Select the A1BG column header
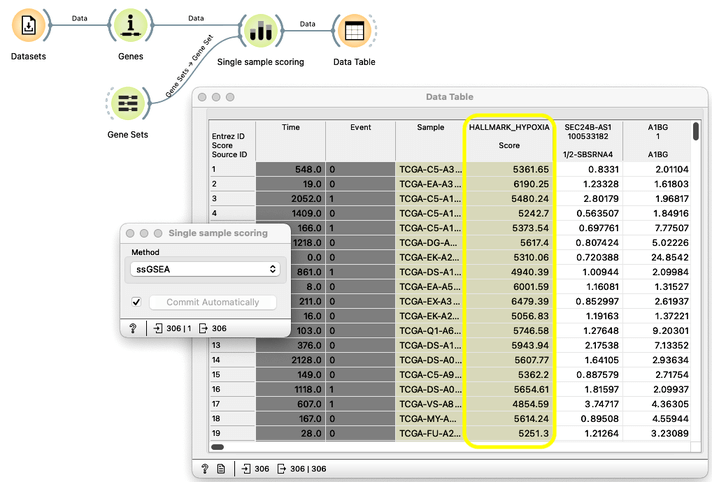The image size is (712, 482). 658,140
